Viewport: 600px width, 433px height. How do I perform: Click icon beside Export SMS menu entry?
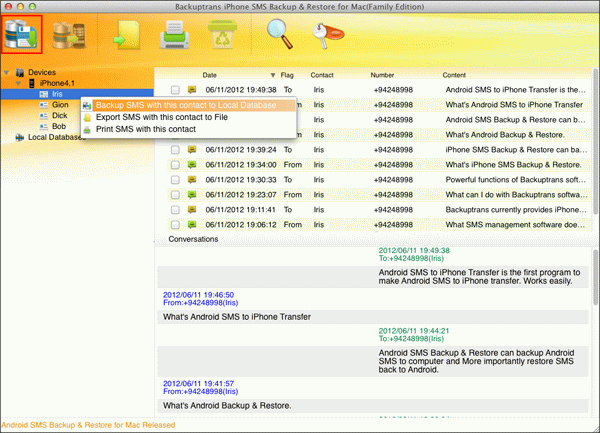[87, 117]
